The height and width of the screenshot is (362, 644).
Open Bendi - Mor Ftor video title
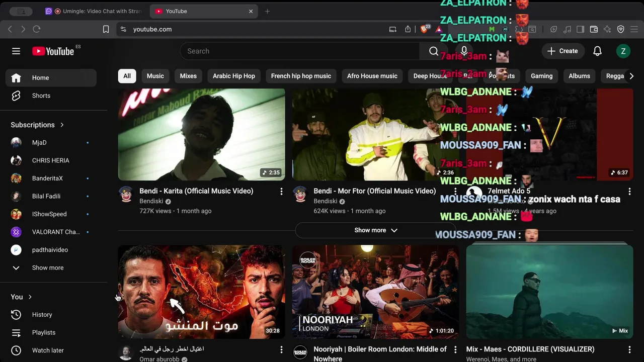point(374,191)
